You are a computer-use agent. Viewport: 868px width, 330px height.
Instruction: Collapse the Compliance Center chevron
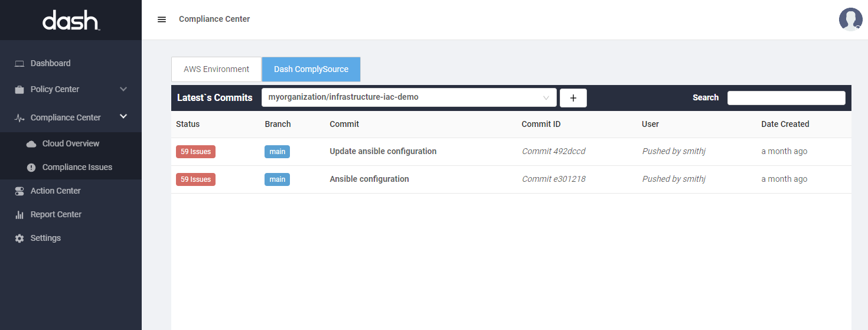(x=123, y=117)
